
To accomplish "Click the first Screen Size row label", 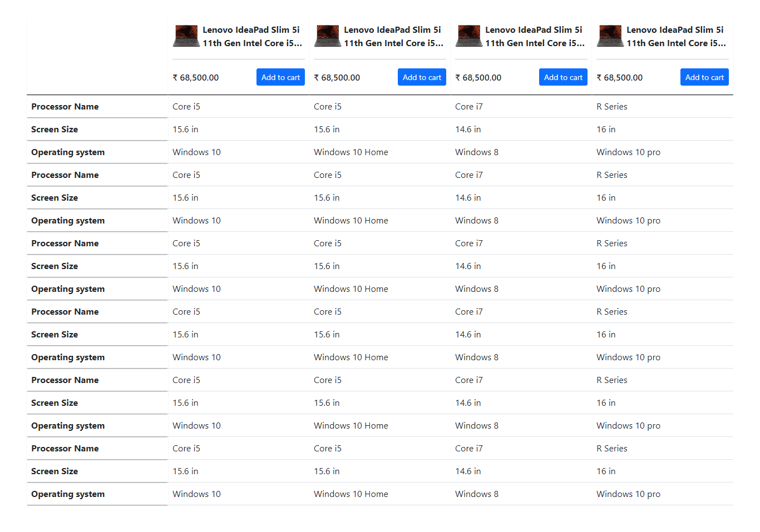I will tap(55, 129).
